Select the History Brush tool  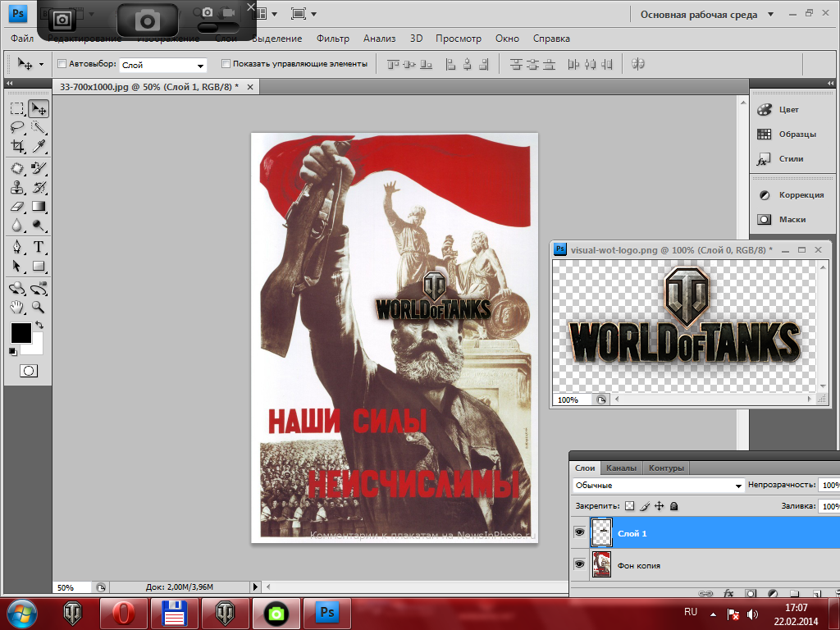point(39,188)
